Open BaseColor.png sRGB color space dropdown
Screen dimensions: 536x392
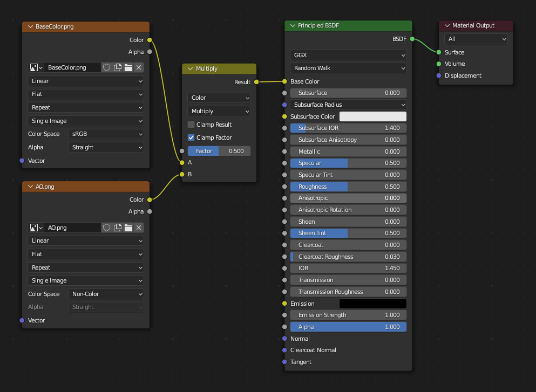click(106, 134)
